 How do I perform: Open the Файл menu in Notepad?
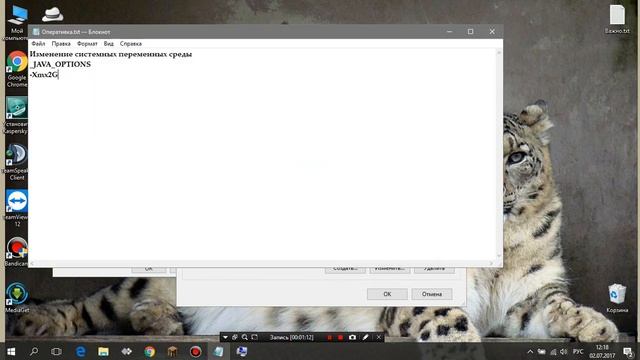(x=38, y=43)
